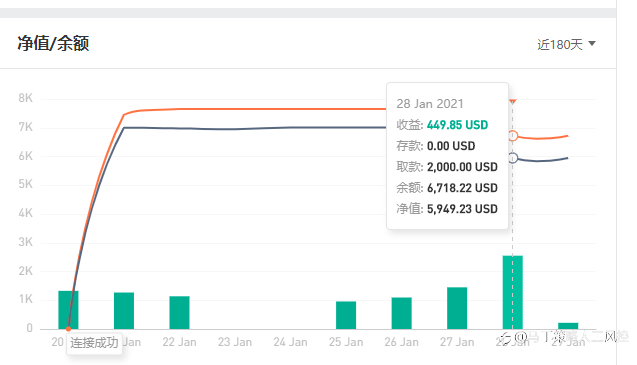Open the 近180天 time range dropdown
This screenshot has width=637, height=365.
click(x=566, y=44)
